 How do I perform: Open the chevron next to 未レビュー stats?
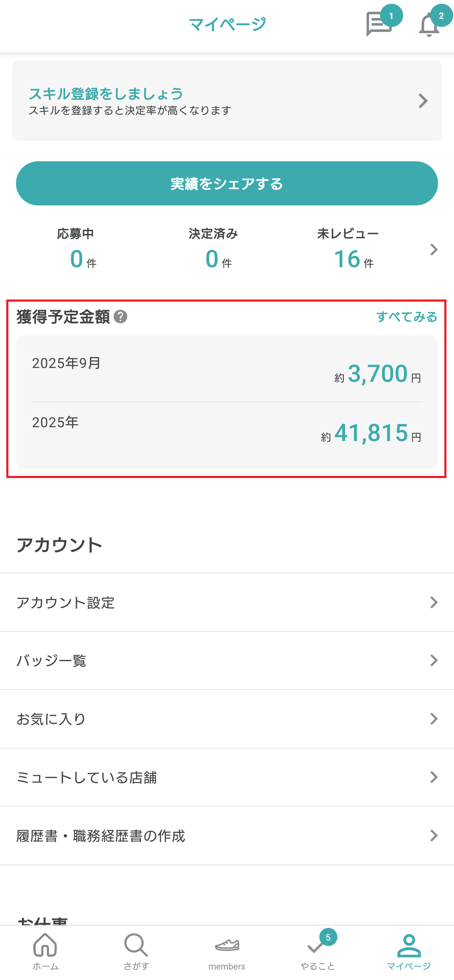[x=434, y=250]
